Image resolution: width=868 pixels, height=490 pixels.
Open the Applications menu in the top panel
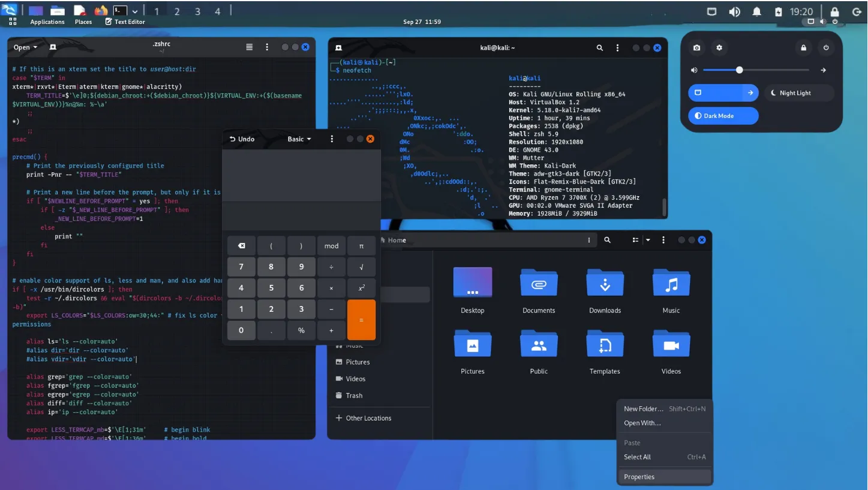click(x=47, y=22)
